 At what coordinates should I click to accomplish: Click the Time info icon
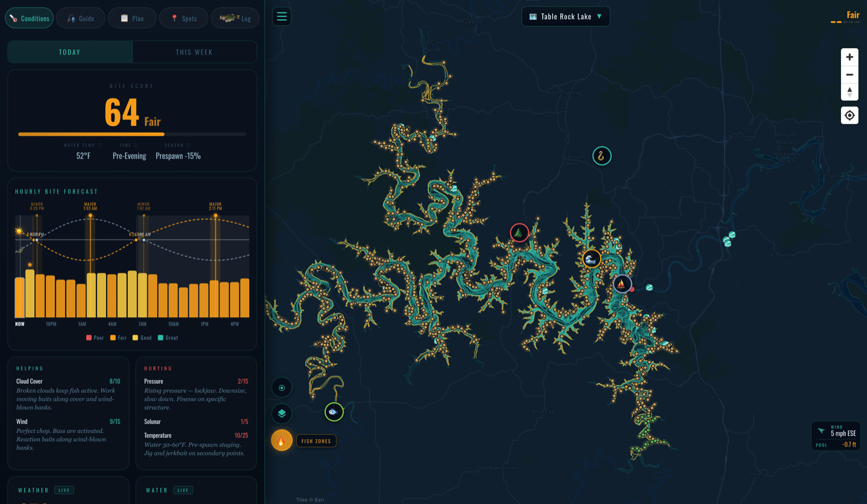tap(136, 145)
